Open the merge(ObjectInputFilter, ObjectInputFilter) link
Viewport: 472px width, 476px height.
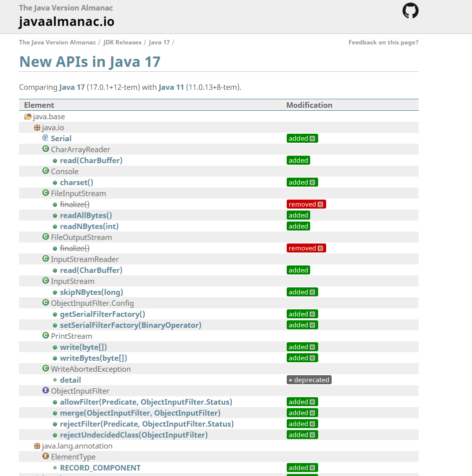pyautogui.click(x=140, y=413)
